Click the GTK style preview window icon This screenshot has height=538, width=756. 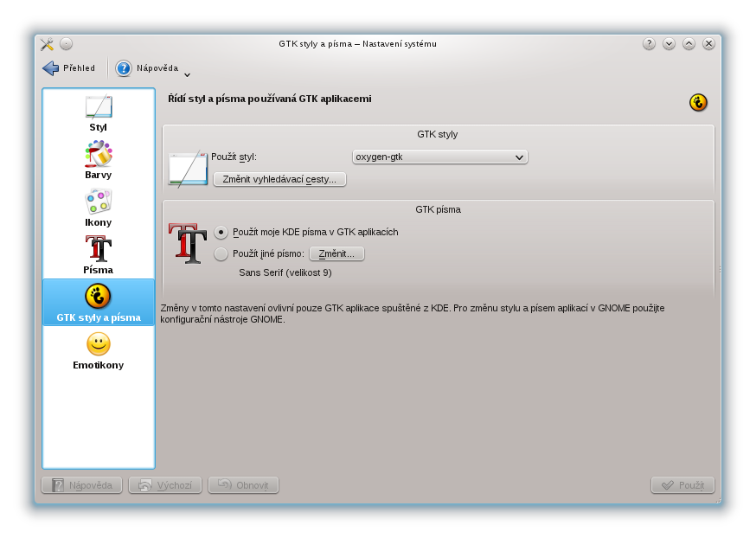coord(188,169)
